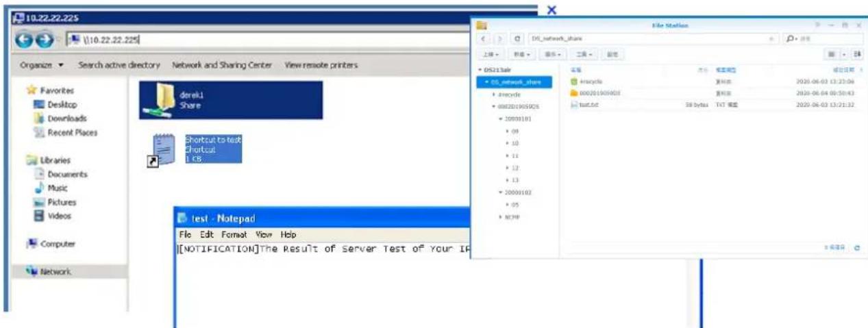This screenshot has width=868, height=328.
Task: Click the \\10.22.22.225 address bar
Action: pos(267,40)
